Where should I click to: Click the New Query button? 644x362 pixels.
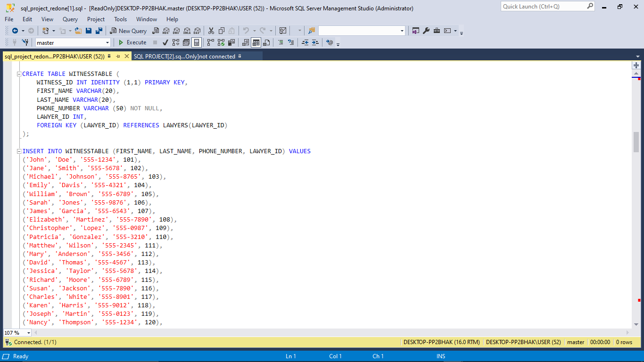(128, 31)
